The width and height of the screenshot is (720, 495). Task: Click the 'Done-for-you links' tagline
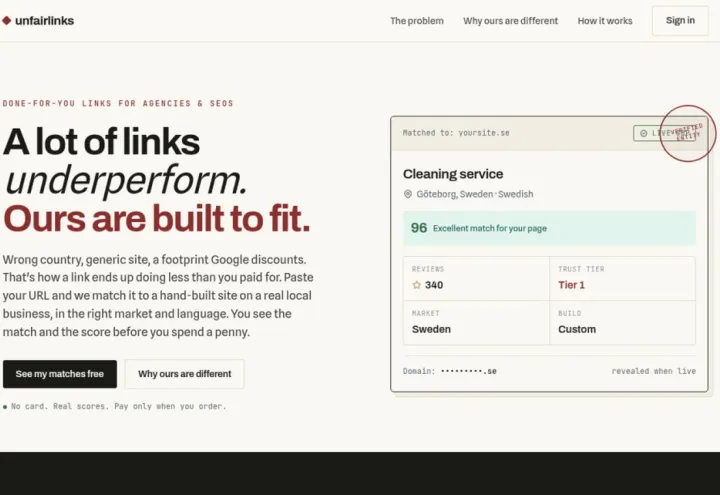(118, 103)
